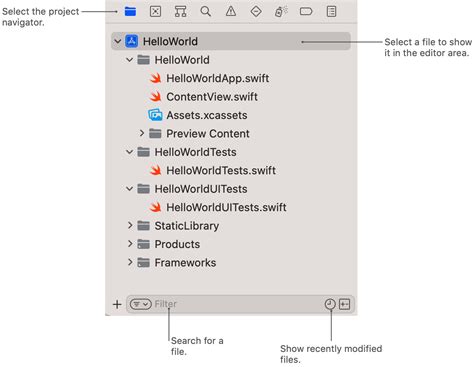This screenshot has height=367, width=474.
Task: Click the Frameworks folder icon
Action: click(x=144, y=263)
